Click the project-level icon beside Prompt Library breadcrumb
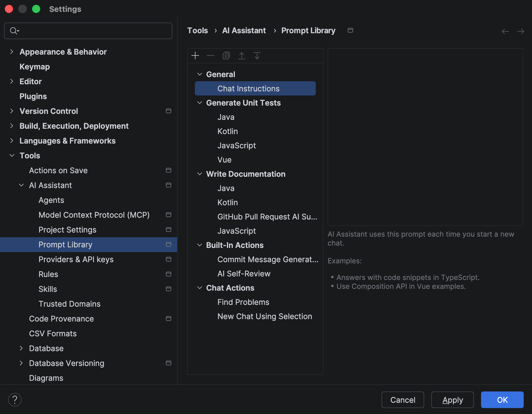Image resolution: width=532 pixels, height=414 pixels. tap(350, 30)
